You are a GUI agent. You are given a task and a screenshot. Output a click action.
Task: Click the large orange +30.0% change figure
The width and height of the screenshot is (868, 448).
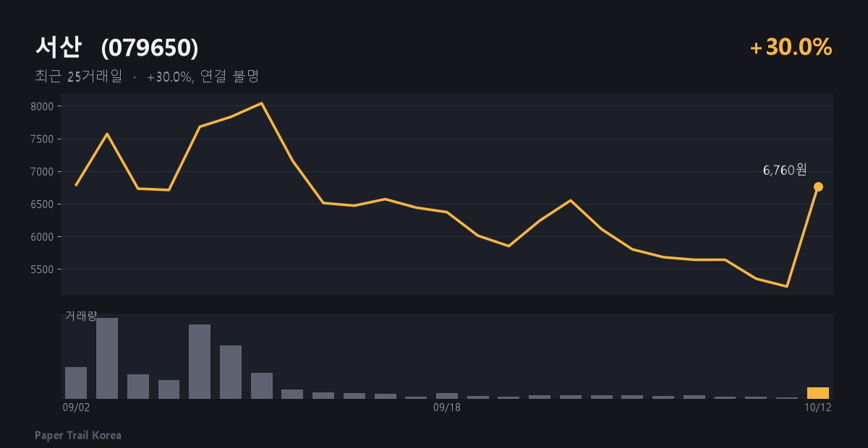(791, 48)
